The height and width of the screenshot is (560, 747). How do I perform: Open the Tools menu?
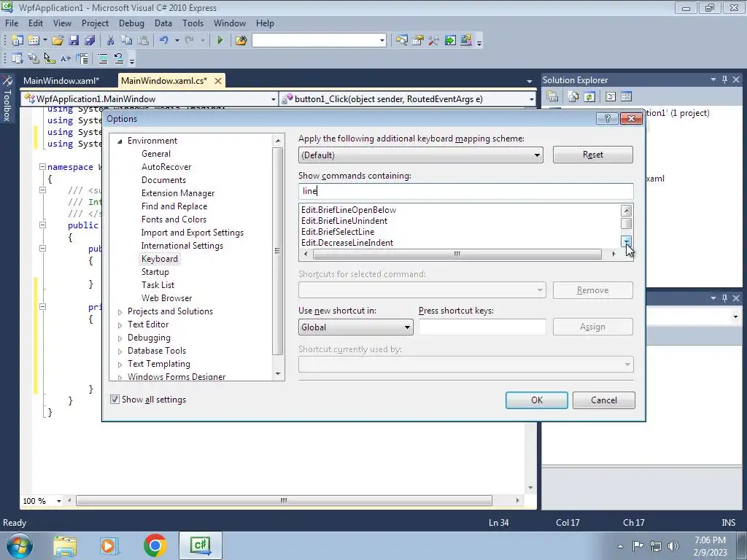tap(193, 23)
